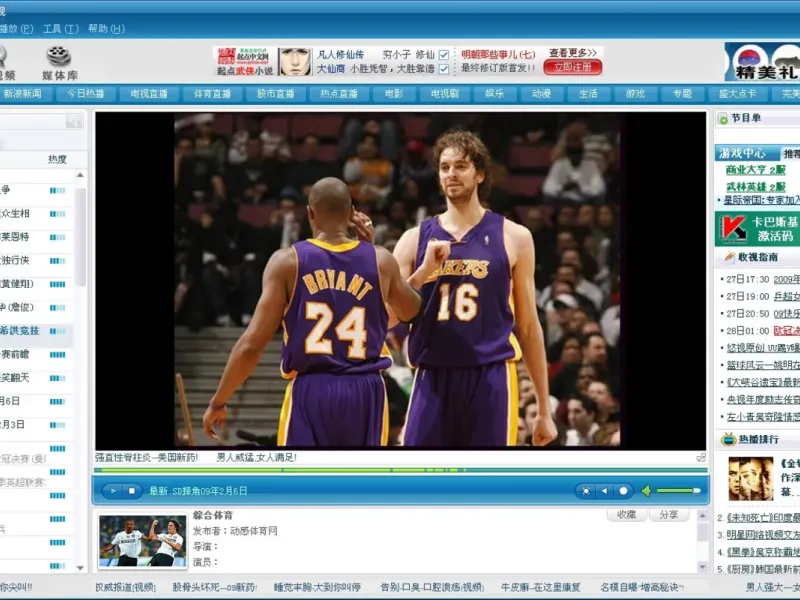Click the round record-dot icon in player bar

click(623, 491)
